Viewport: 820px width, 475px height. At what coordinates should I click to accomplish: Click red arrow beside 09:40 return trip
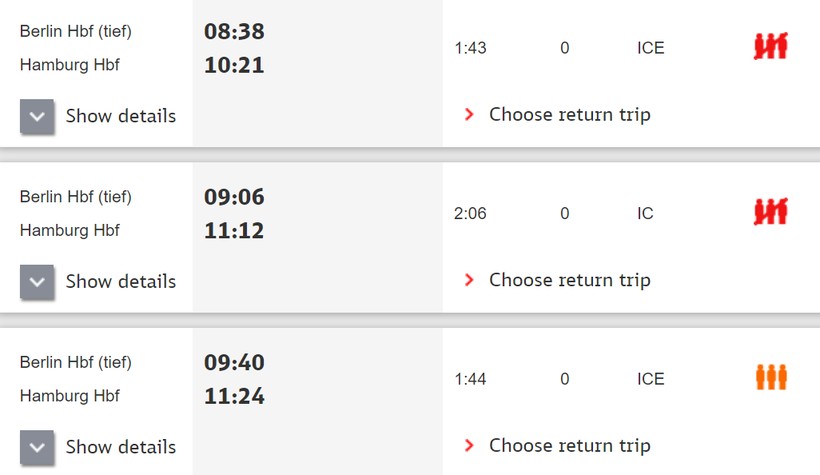(469, 446)
